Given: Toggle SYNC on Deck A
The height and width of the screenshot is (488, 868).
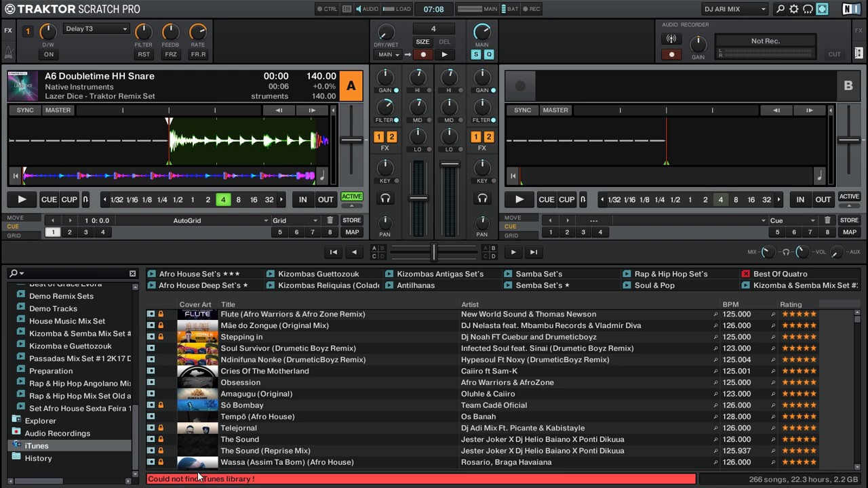Looking at the screenshot, I should pyautogui.click(x=25, y=110).
